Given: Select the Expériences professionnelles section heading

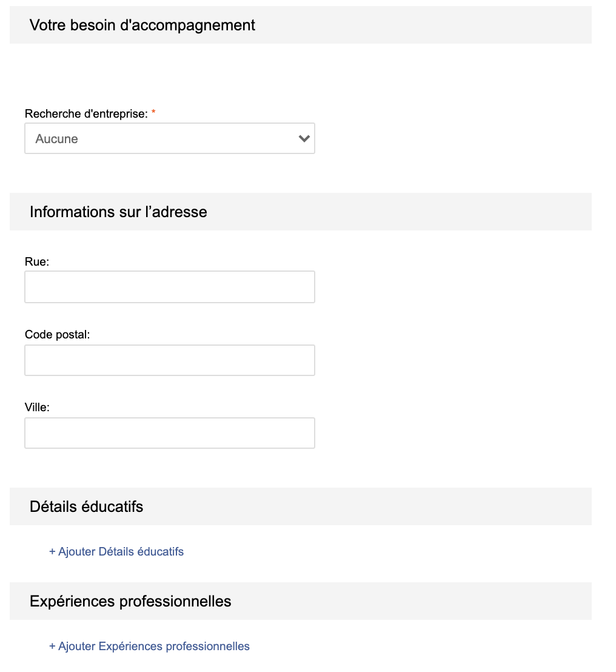Looking at the screenshot, I should click(130, 601).
